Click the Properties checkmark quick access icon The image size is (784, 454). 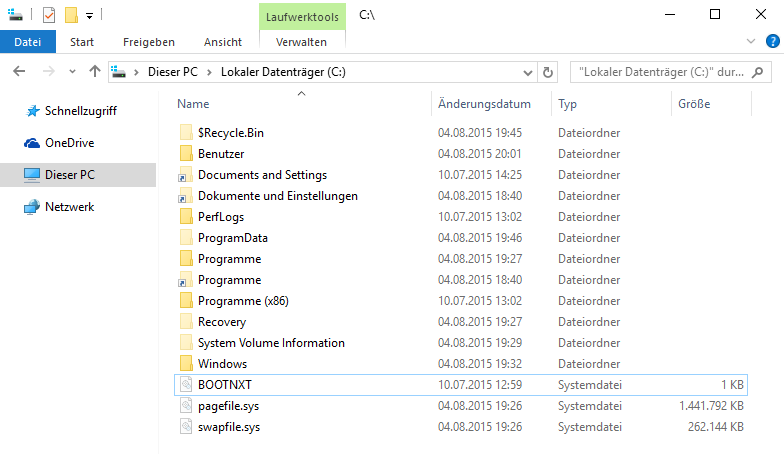point(48,15)
